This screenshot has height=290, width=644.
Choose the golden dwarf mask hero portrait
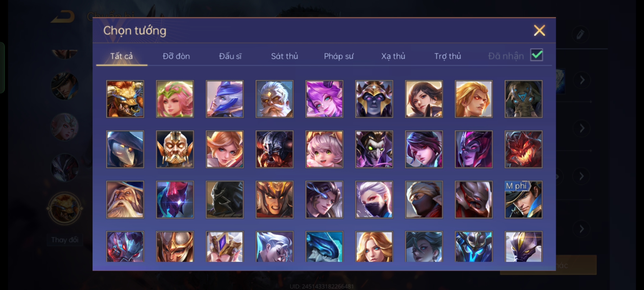click(x=175, y=149)
